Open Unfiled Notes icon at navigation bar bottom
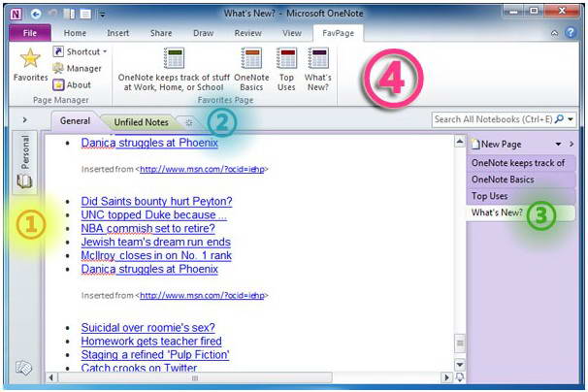This screenshot has width=588, height=392. tap(24, 368)
